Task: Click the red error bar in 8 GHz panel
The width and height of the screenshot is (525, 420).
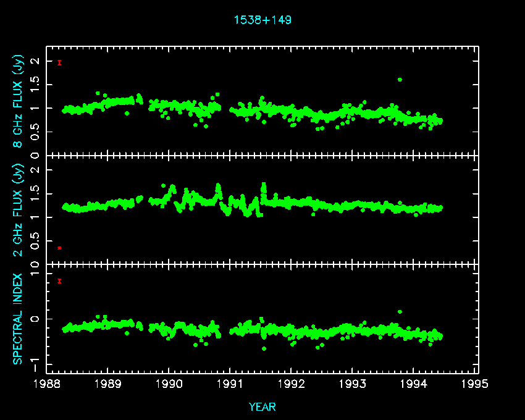Action: click(59, 62)
